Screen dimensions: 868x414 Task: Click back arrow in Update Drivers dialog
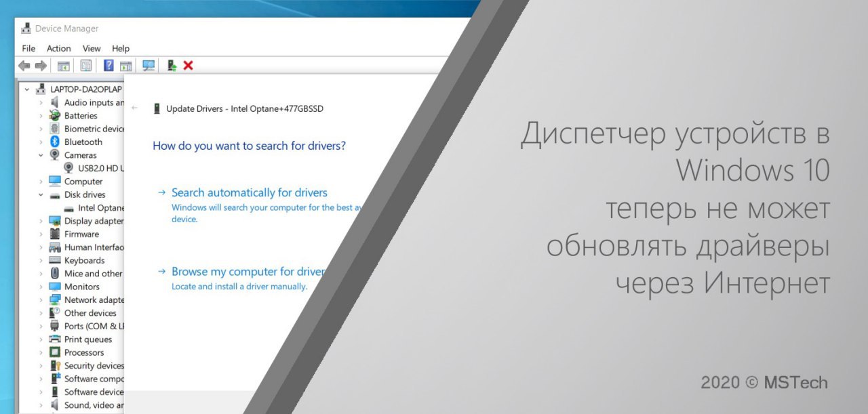tap(134, 108)
